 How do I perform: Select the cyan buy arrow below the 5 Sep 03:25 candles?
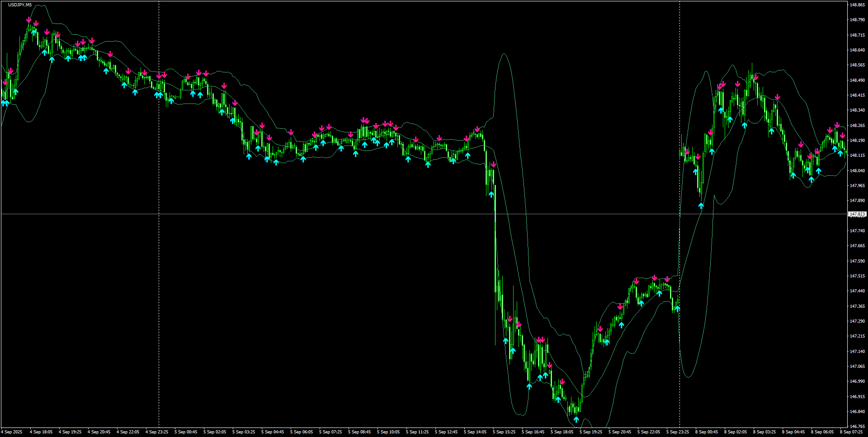pyautogui.click(x=249, y=156)
